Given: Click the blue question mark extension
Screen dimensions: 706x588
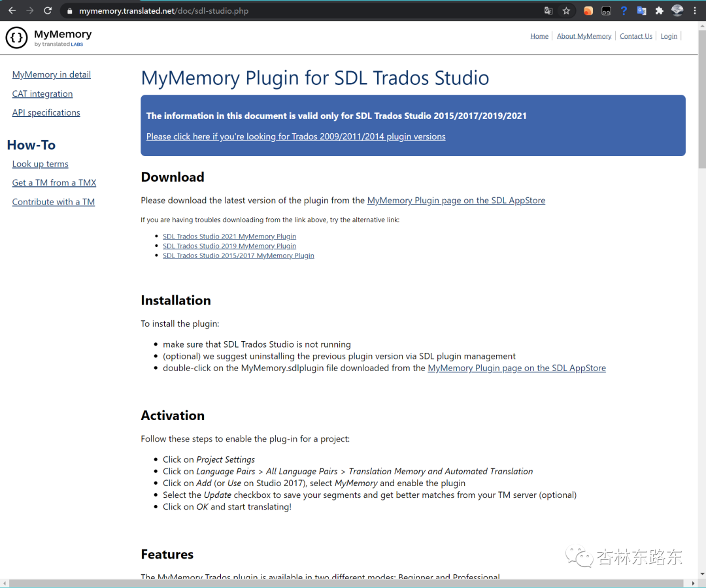Looking at the screenshot, I should click(x=624, y=11).
